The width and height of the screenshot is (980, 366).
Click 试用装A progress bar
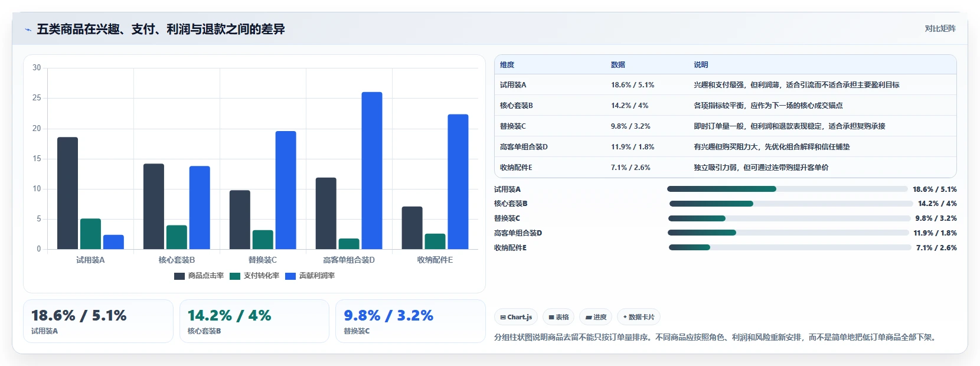787,189
